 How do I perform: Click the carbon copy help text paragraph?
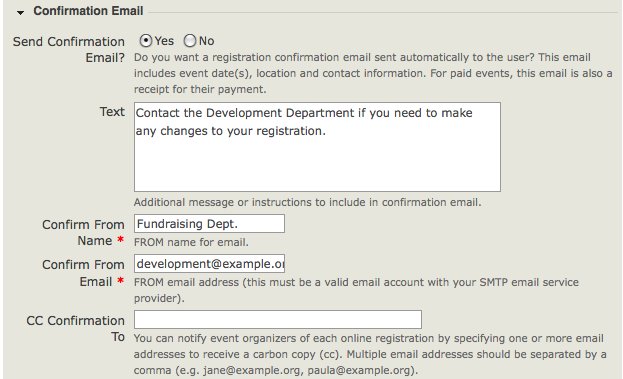[370, 354]
